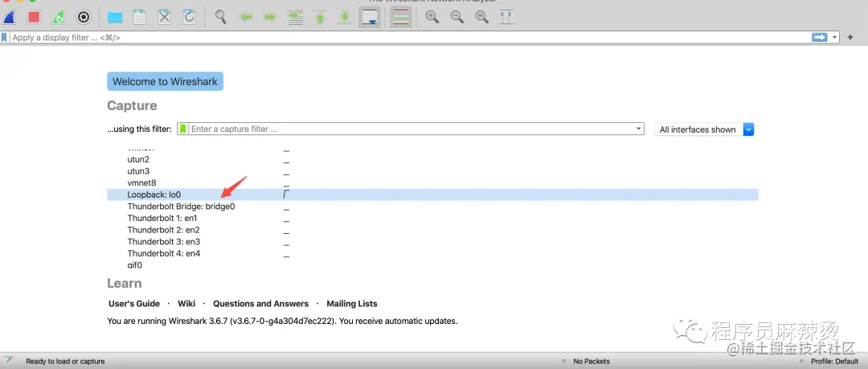868x369 pixels.
Task: Save the capture file
Action: (x=140, y=17)
